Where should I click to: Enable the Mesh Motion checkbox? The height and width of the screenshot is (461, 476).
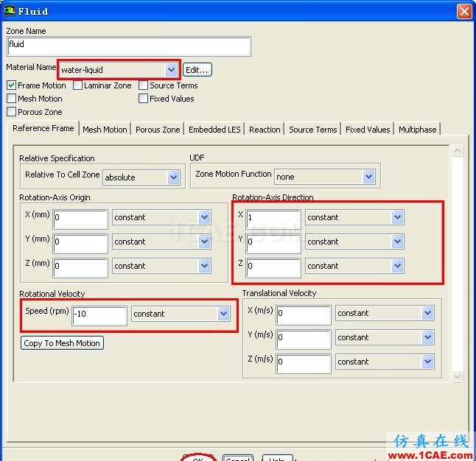pos(12,99)
